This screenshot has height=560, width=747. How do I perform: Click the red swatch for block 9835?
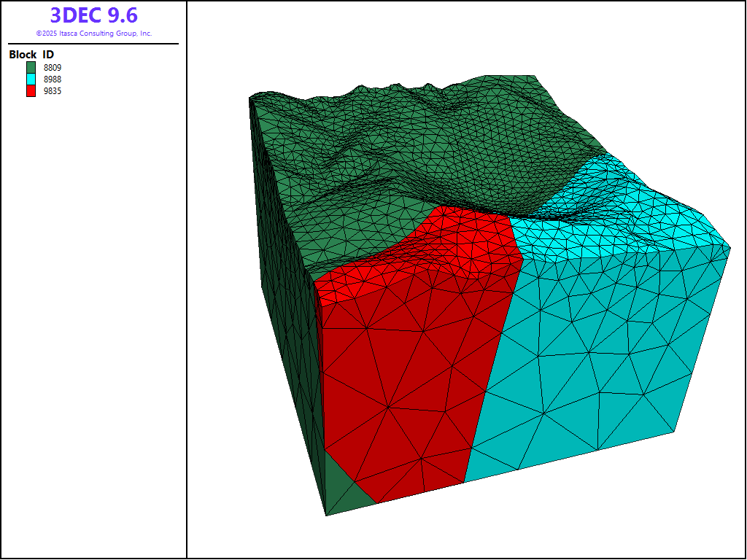click(31, 90)
